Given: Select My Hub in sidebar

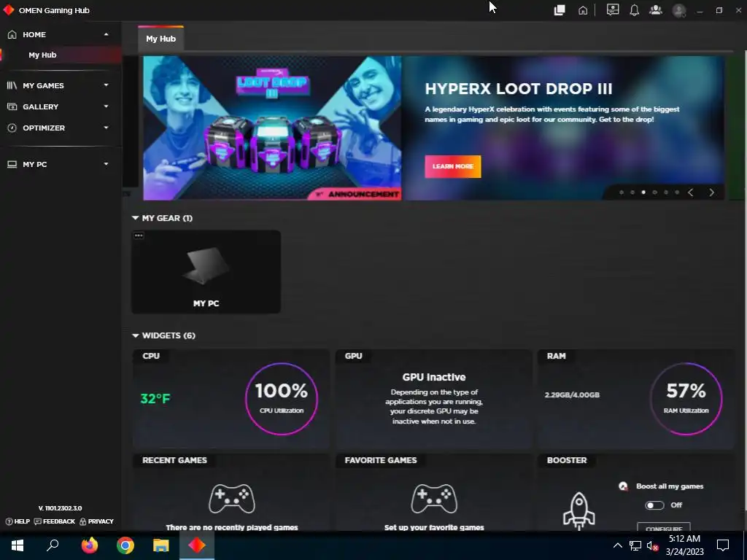Looking at the screenshot, I should coord(42,55).
